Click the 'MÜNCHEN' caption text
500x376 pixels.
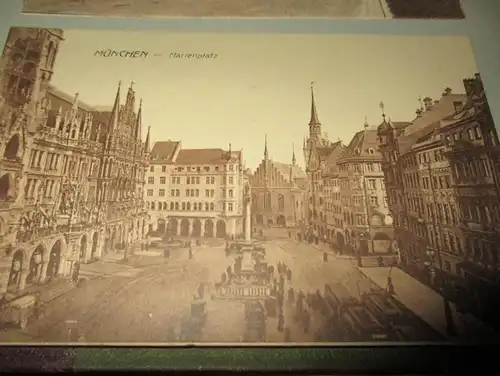click(x=120, y=54)
